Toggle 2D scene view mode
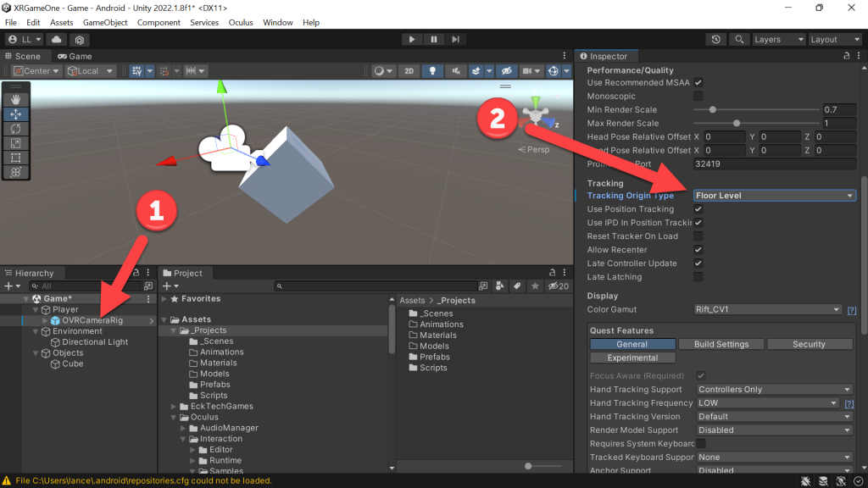 (409, 71)
